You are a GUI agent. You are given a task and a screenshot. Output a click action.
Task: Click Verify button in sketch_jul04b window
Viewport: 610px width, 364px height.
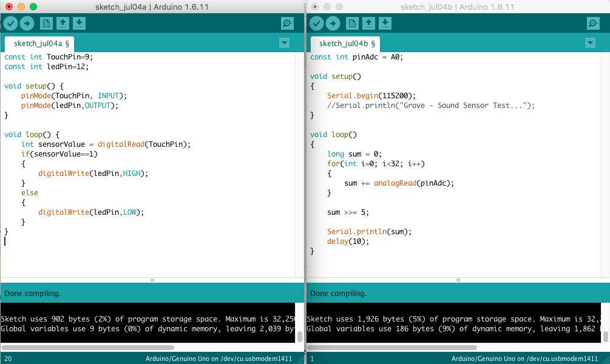click(x=316, y=23)
